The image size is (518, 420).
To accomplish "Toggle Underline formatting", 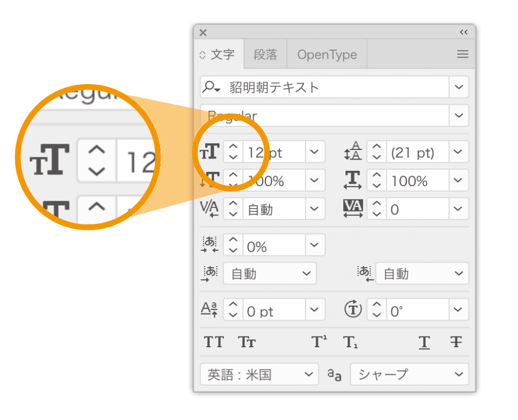I will click(424, 342).
